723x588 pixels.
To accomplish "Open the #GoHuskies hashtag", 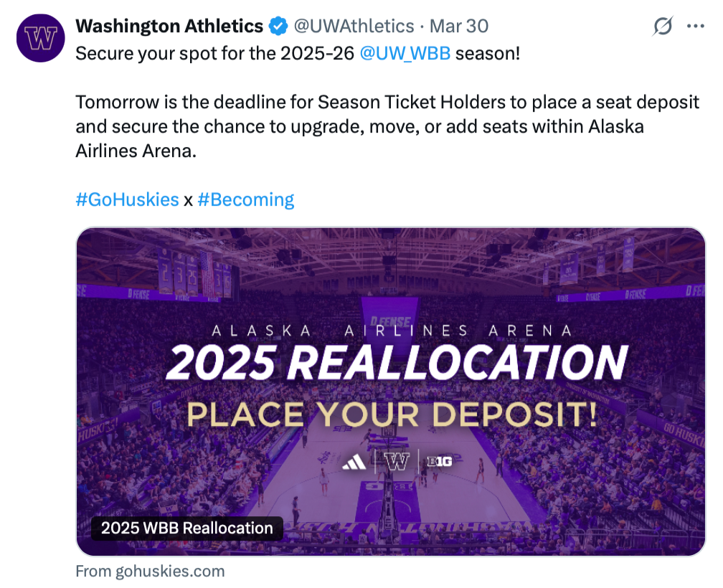I will [127, 199].
